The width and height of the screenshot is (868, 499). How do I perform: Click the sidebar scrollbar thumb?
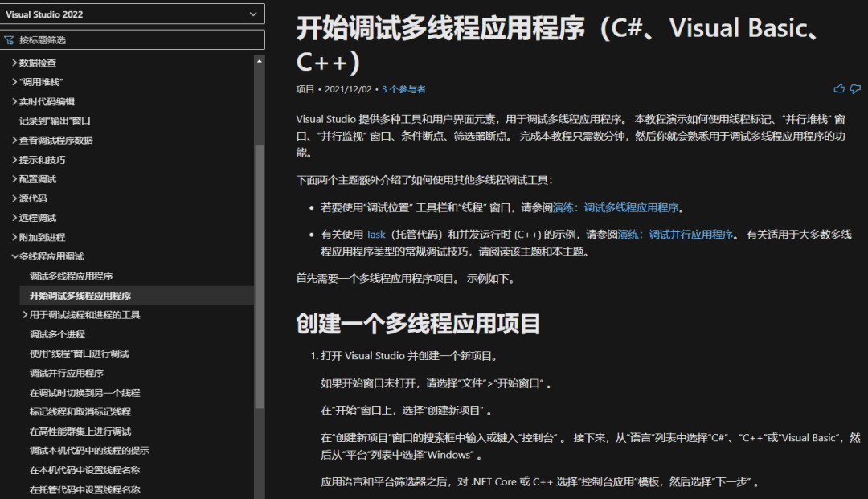point(259,276)
